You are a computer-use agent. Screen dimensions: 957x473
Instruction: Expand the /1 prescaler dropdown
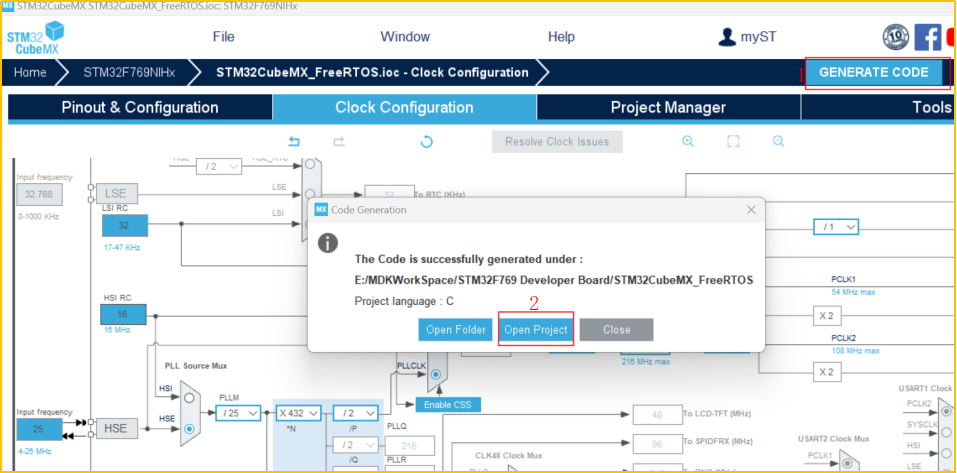(837, 227)
